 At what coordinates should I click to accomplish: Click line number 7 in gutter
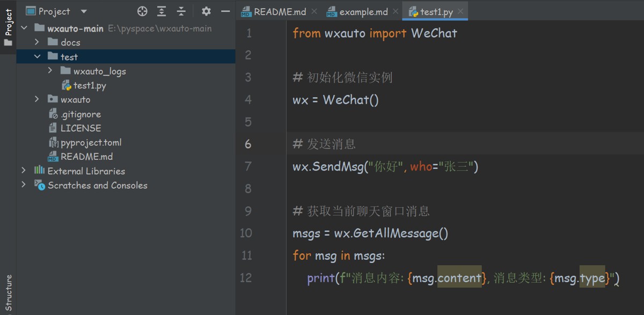click(x=247, y=166)
